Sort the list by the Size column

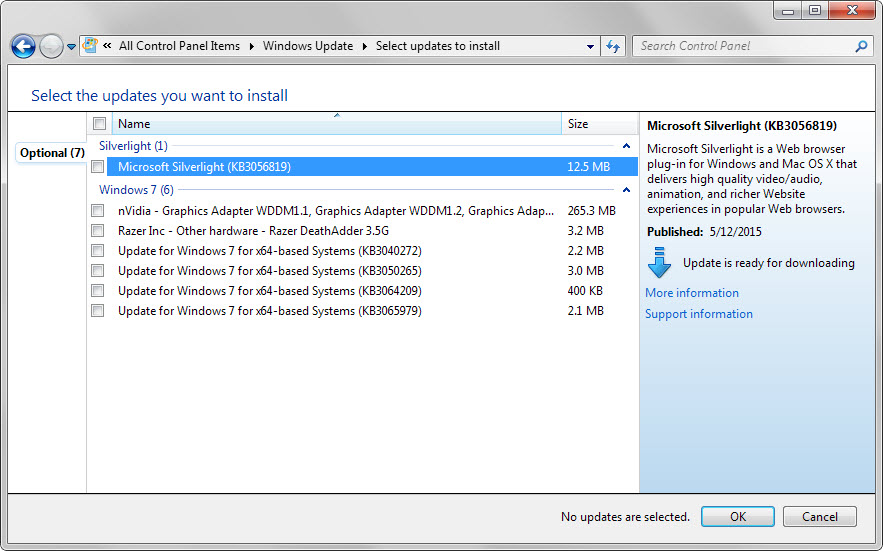click(x=599, y=123)
